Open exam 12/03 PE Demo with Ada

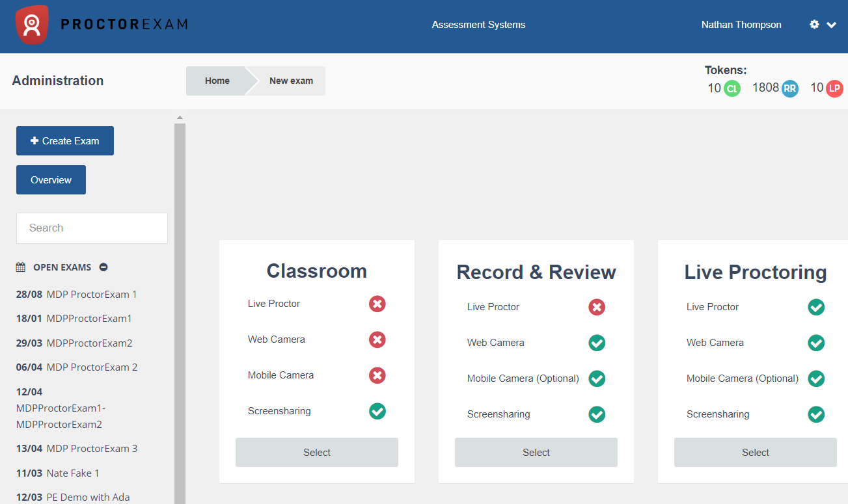pyautogui.click(x=73, y=497)
